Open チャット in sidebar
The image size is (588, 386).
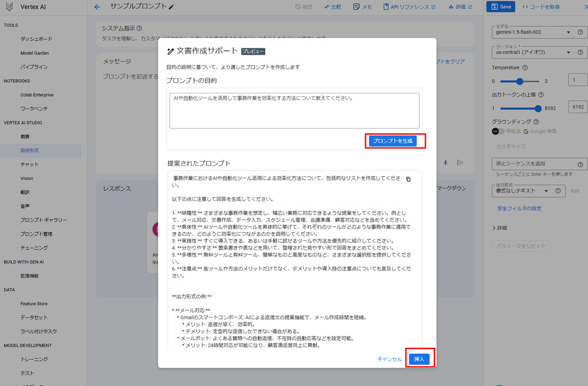[29, 165]
